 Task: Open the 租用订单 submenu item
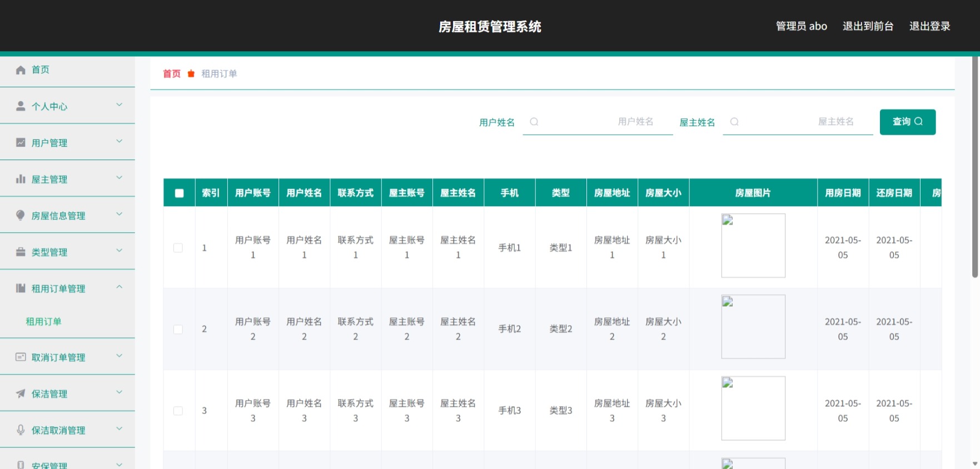pos(43,322)
